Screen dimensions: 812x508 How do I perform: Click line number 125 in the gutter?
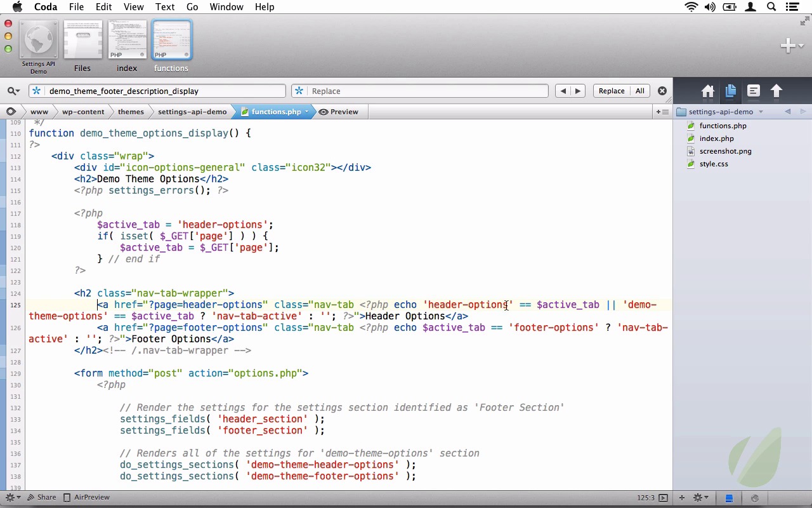15,305
